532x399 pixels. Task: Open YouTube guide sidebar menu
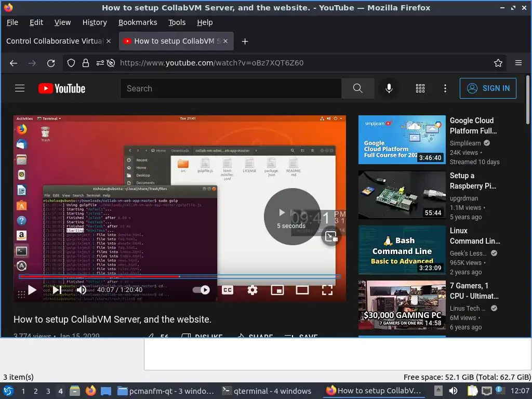click(x=20, y=88)
